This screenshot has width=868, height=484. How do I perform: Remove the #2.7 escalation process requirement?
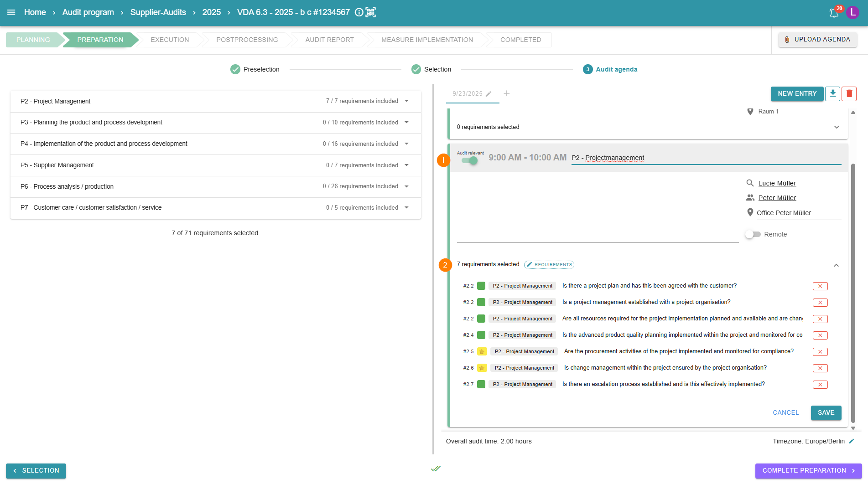pos(820,385)
